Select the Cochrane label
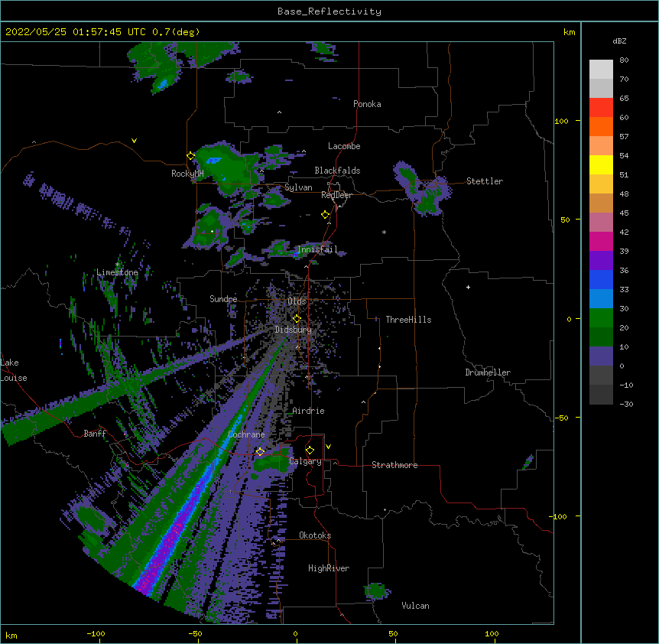659x644 pixels. [246, 434]
